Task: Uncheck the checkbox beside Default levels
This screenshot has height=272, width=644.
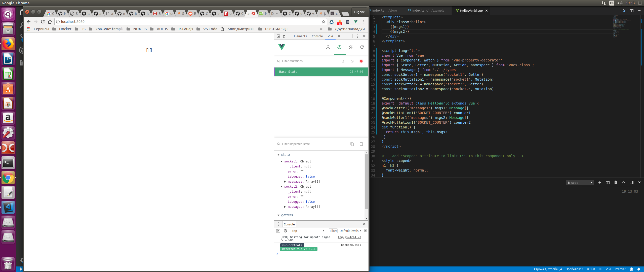Action: (366, 231)
